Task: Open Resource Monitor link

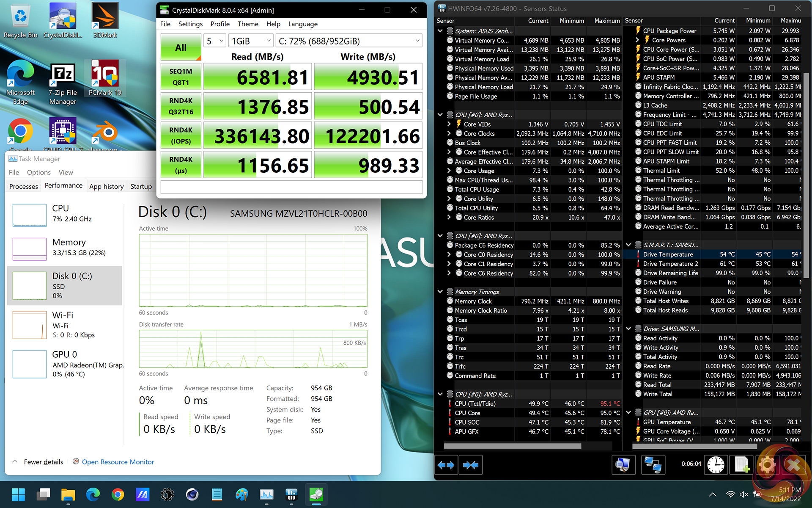Action: point(118,462)
